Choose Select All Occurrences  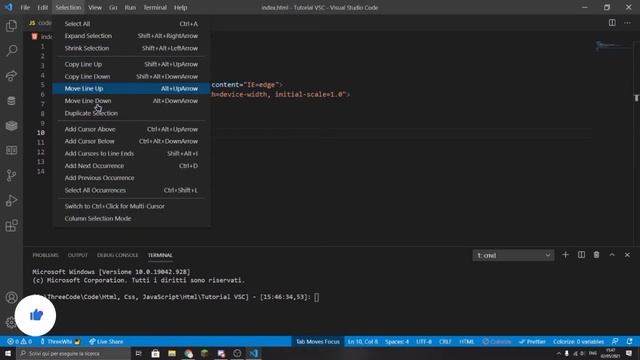[x=131, y=190]
